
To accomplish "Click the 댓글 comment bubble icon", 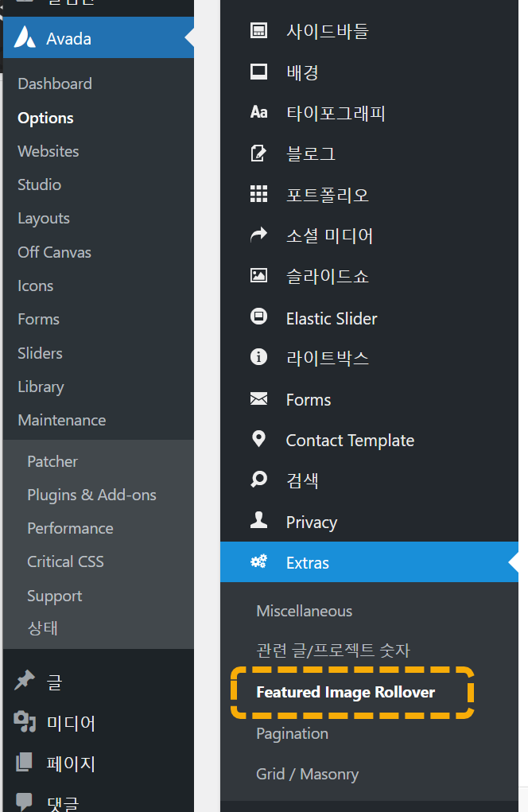I will (x=25, y=802).
